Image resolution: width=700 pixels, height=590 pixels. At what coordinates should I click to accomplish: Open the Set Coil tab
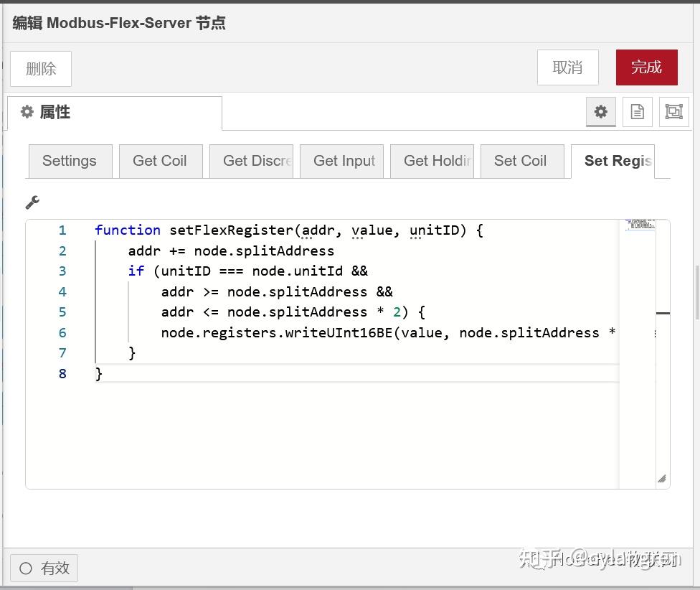tap(521, 161)
